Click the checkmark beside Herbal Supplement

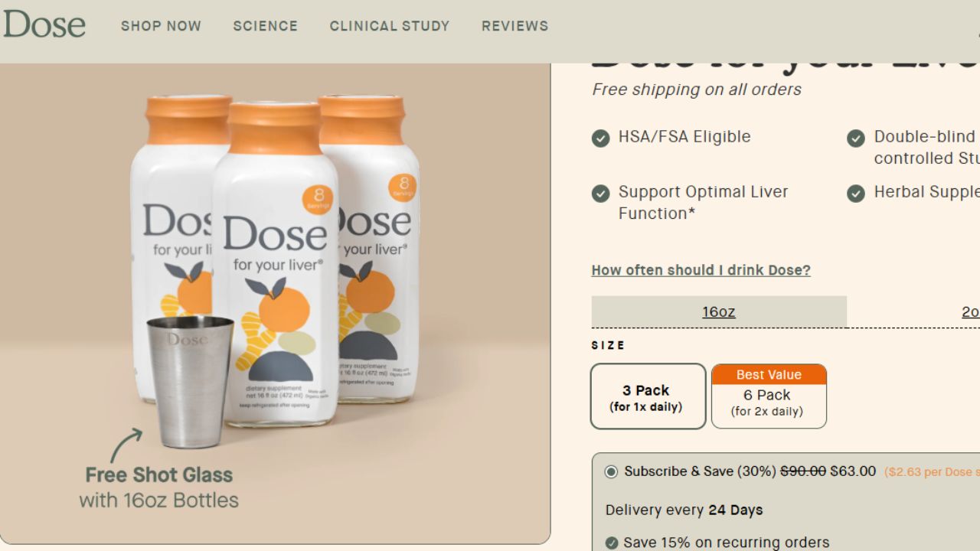[x=856, y=194]
